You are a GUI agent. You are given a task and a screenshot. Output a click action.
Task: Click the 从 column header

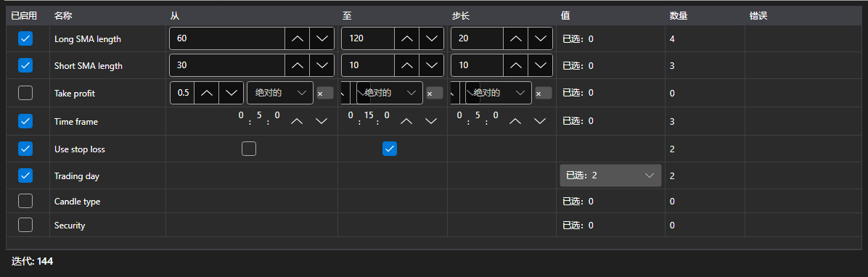pos(252,16)
